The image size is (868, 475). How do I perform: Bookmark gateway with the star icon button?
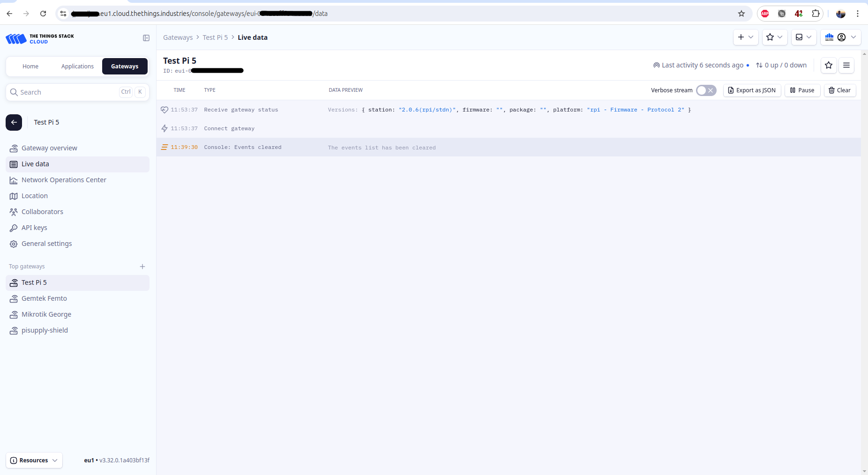tap(829, 65)
